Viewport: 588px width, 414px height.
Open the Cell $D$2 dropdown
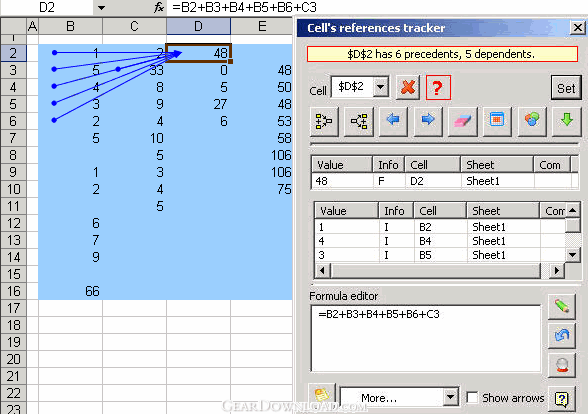(381, 87)
